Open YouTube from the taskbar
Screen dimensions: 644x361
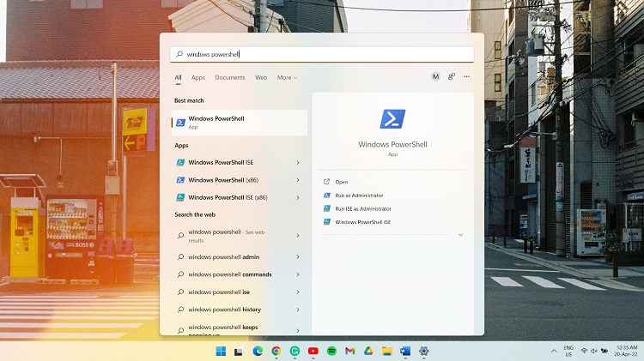pos(313,352)
